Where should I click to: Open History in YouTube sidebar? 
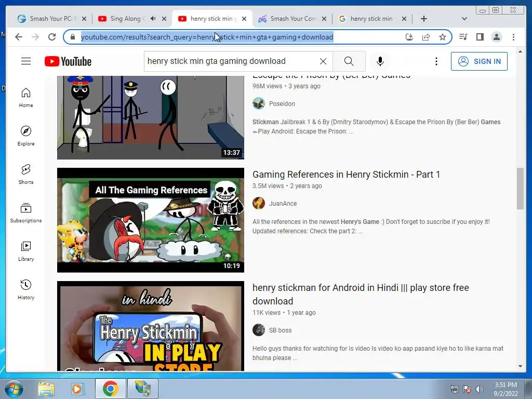26,289
